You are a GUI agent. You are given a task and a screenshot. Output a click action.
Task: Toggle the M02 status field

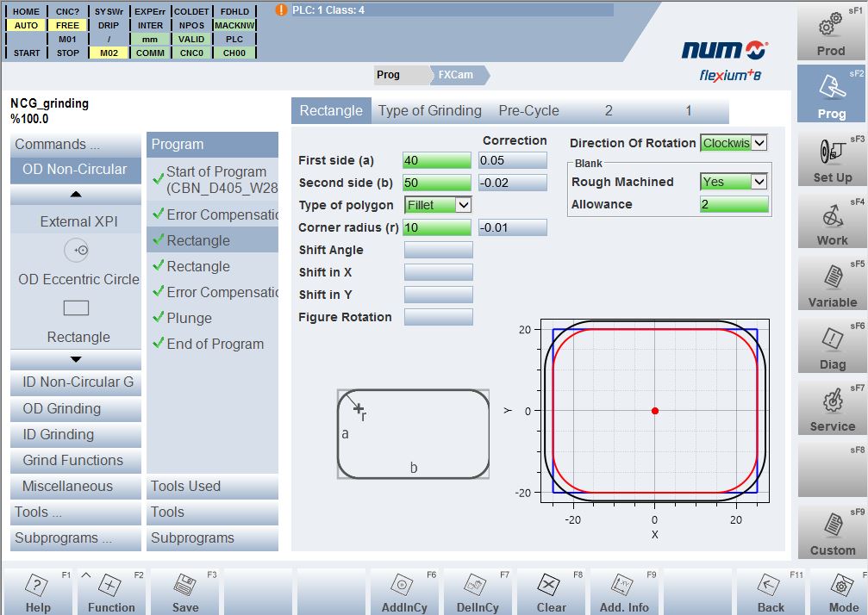click(108, 53)
